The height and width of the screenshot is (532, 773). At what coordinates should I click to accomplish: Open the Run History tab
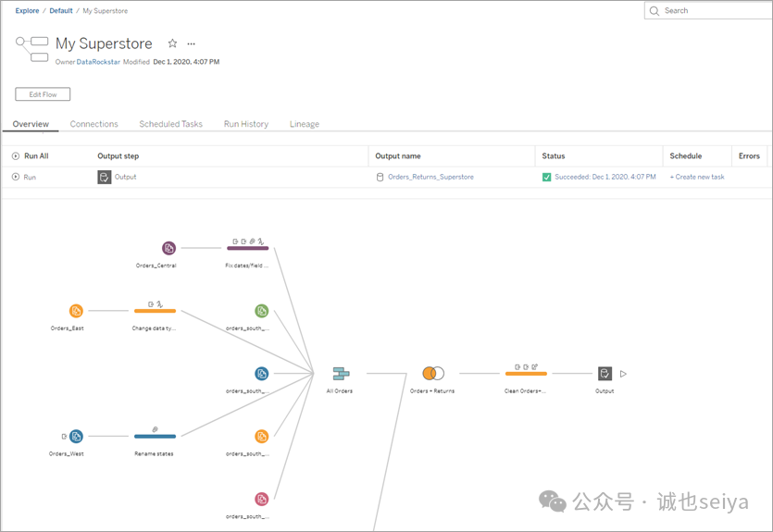pos(246,124)
